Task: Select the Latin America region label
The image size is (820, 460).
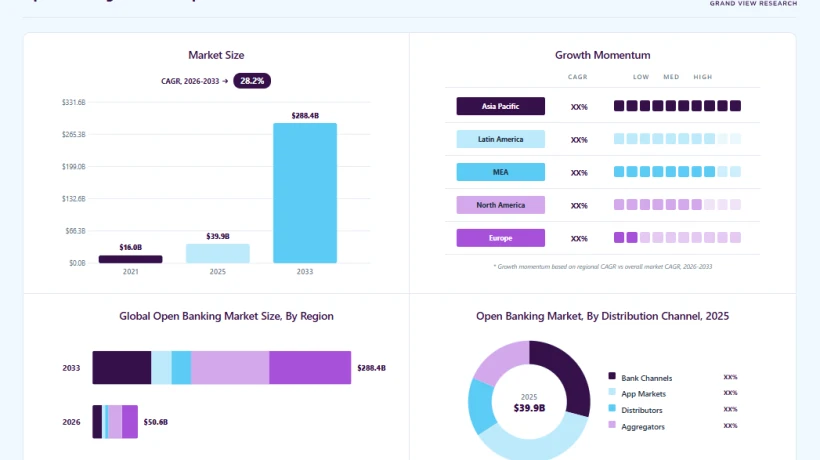Action: pyautogui.click(x=500, y=139)
